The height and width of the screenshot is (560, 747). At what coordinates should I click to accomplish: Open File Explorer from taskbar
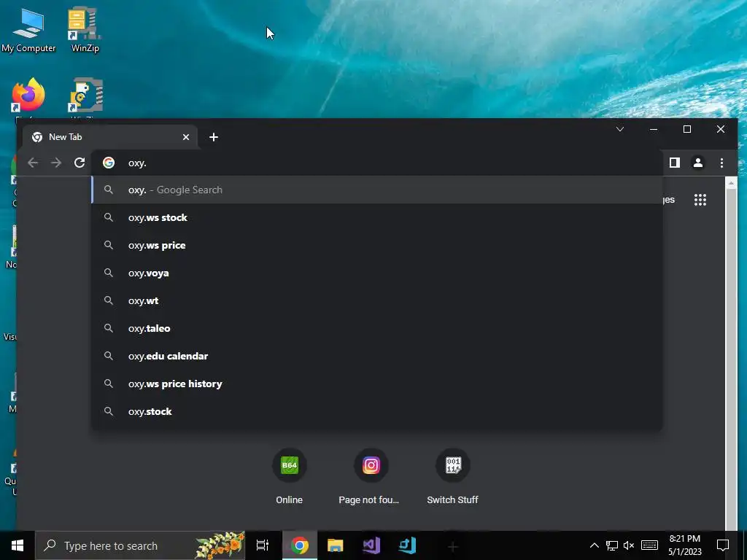336,545
